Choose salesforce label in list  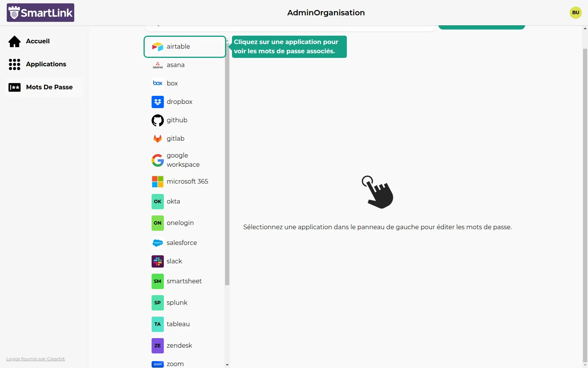[182, 243]
